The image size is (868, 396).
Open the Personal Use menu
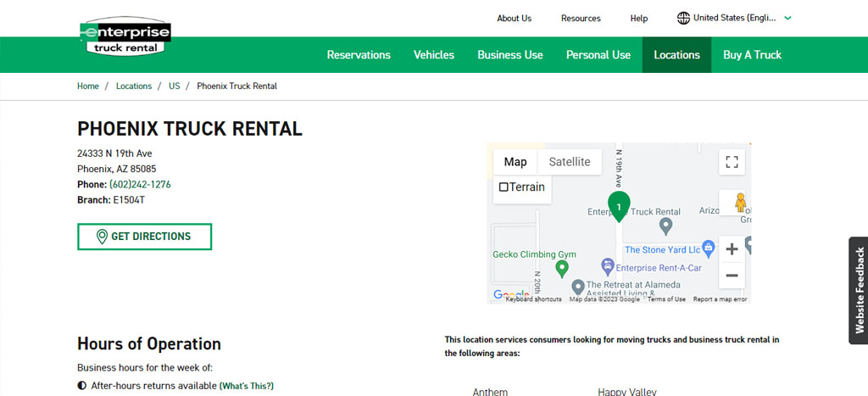(598, 55)
